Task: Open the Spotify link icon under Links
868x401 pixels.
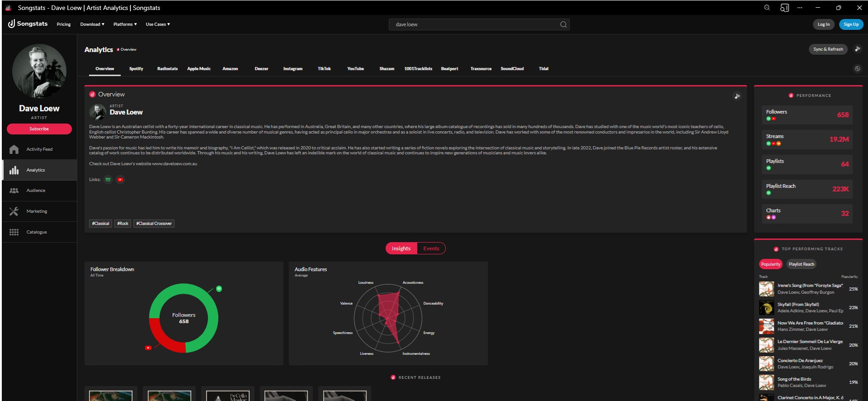Action: tap(108, 180)
